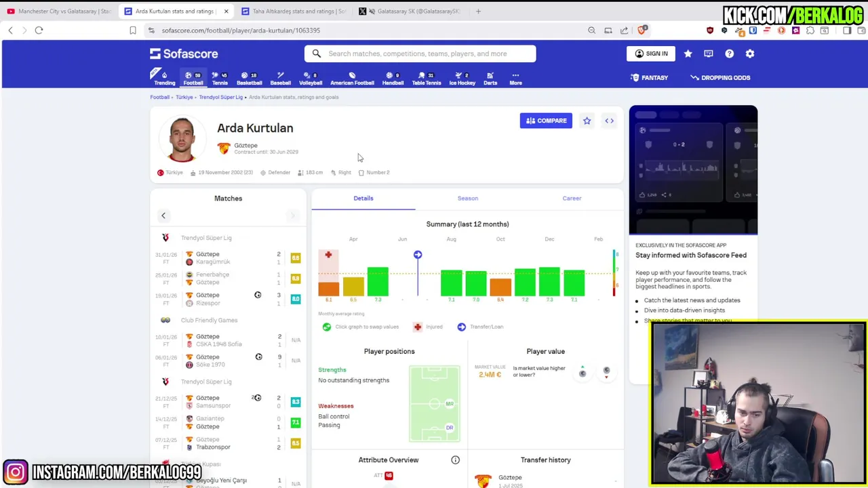Click the Football breadcrumb link
Image resolution: width=868 pixels, height=488 pixels.
159,97
